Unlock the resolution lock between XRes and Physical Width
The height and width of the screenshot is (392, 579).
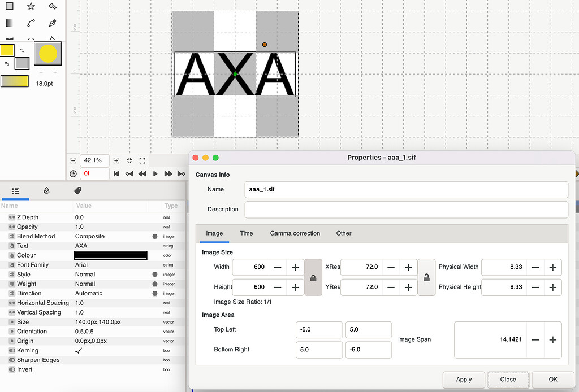pyautogui.click(x=427, y=277)
